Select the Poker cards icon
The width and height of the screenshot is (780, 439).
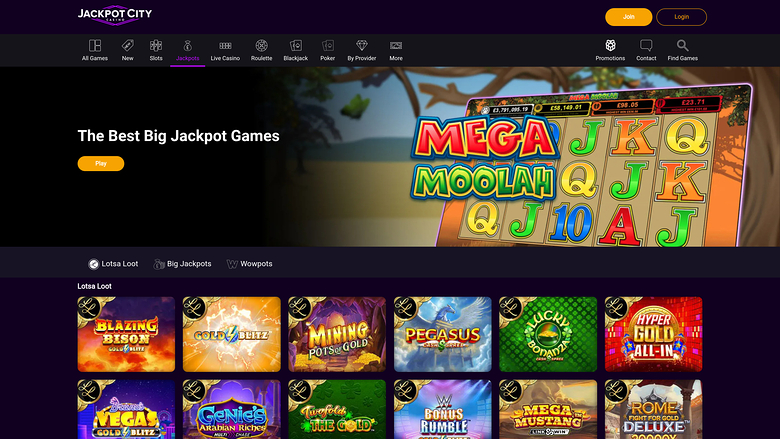(x=327, y=46)
